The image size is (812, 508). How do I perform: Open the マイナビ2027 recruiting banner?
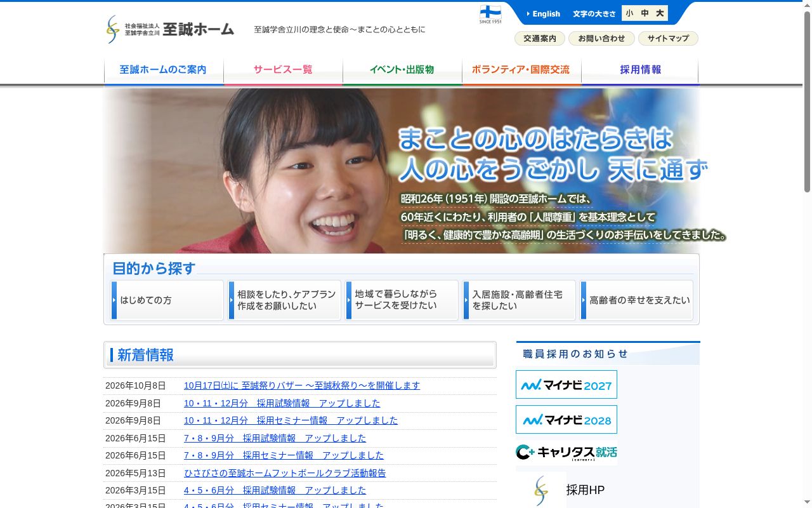pos(566,385)
